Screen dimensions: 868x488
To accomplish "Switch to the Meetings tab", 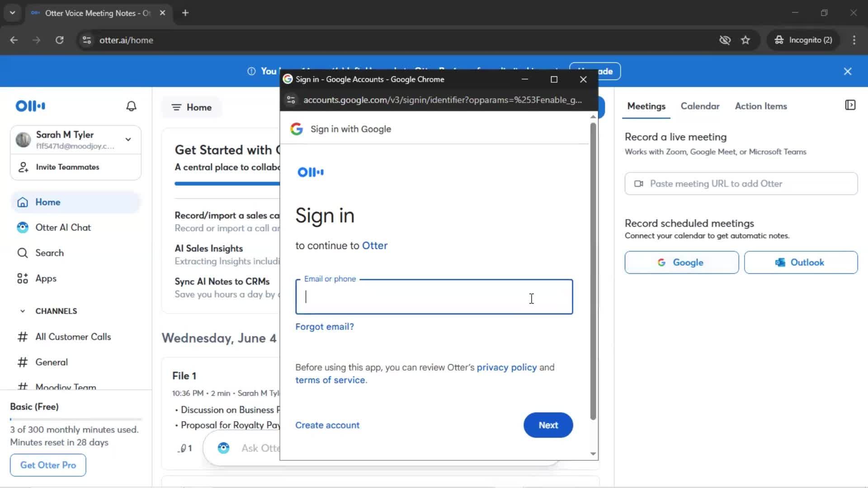I will [x=646, y=106].
